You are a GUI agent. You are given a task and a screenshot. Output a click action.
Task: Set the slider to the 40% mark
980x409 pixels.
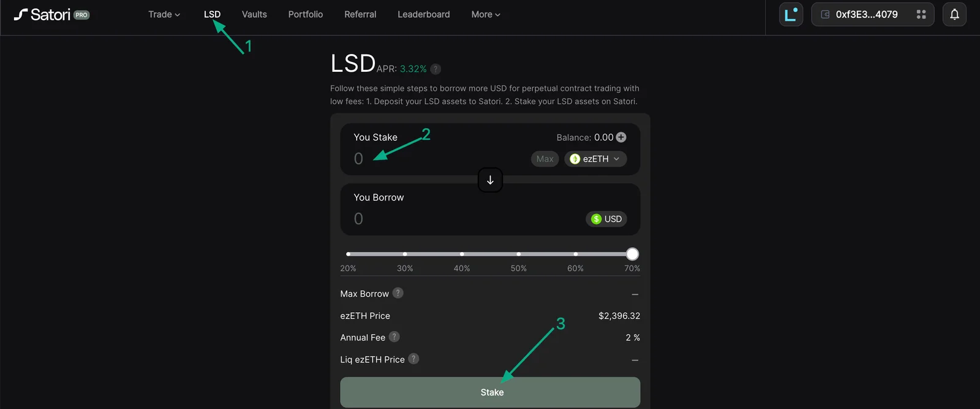[462, 254]
